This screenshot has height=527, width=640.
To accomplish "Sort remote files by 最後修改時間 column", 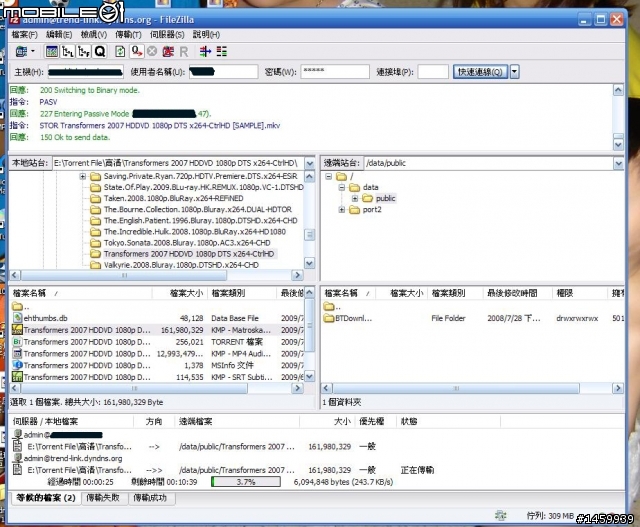I will click(x=518, y=293).
